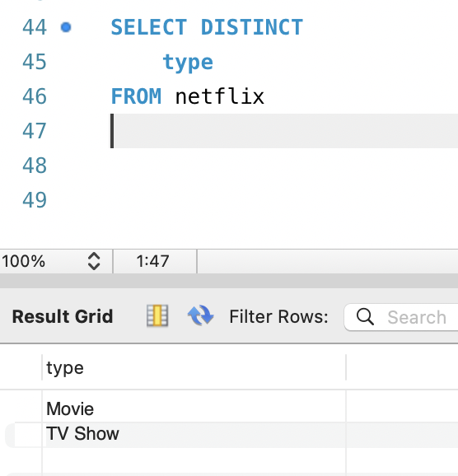Refresh the result grid with blue arrows icon
The height and width of the screenshot is (476, 458).
point(200,315)
